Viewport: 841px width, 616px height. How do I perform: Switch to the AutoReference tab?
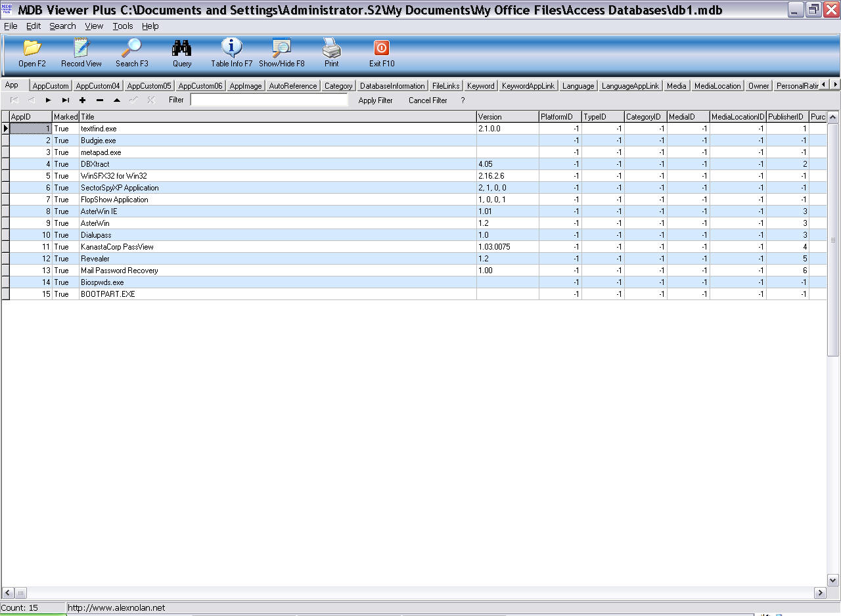pyautogui.click(x=293, y=86)
